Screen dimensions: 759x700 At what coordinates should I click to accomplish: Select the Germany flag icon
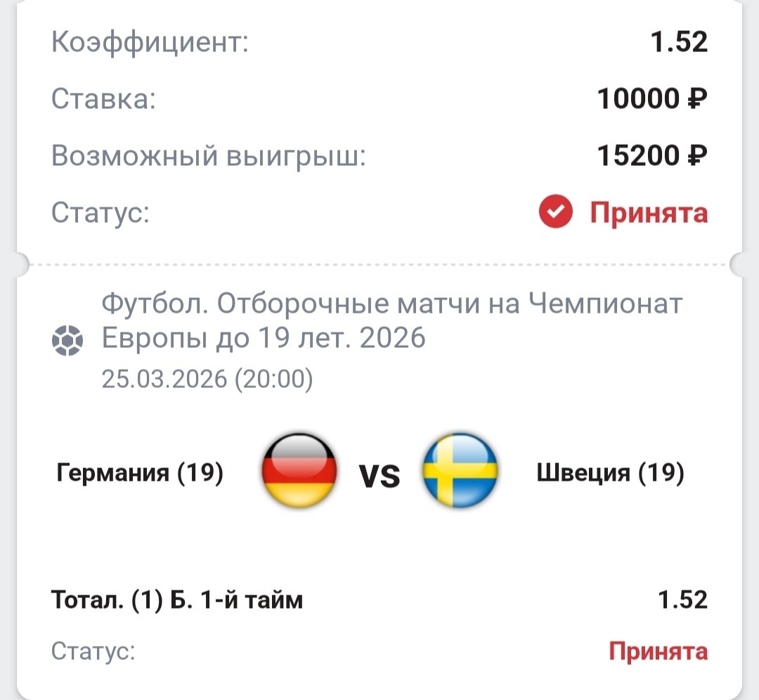point(299,471)
